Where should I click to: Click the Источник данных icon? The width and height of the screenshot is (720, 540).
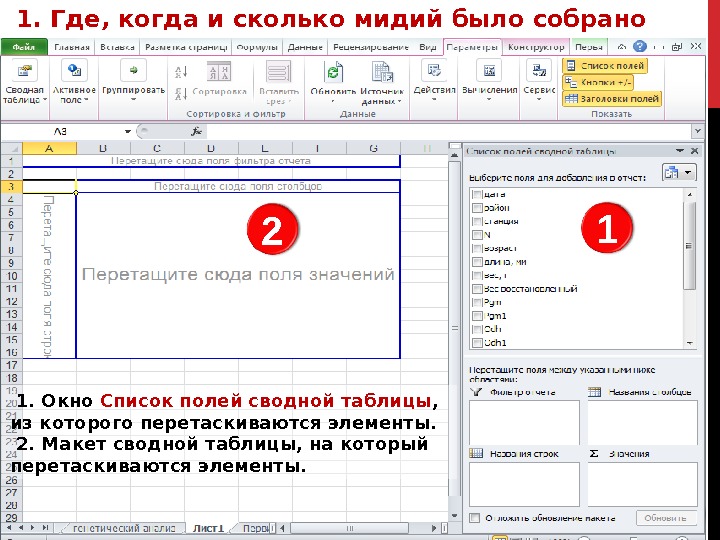point(382,72)
